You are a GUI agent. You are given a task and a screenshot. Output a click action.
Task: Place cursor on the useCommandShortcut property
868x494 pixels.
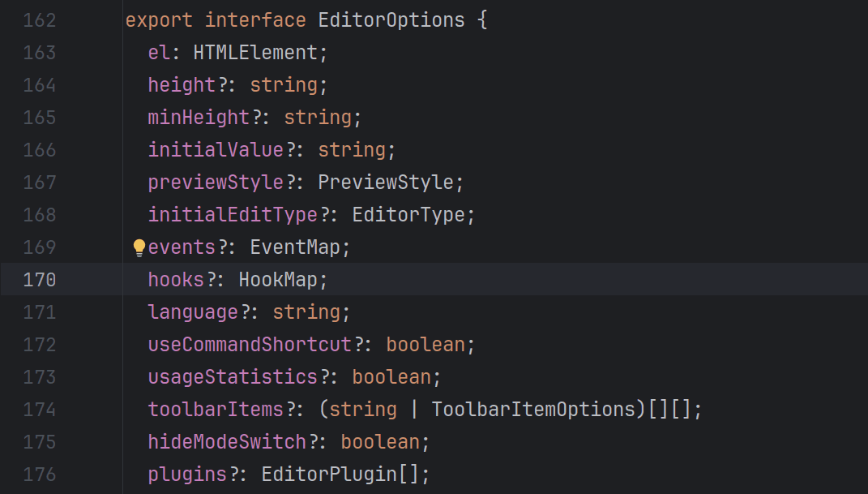tap(250, 345)
